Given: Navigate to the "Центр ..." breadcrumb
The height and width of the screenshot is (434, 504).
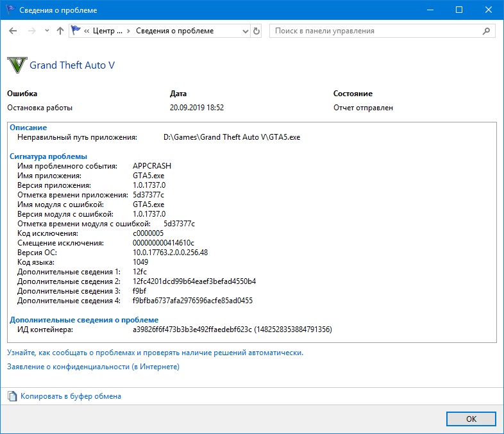Looking at the screenshot, I should pyautogui.click(x=107, y=31).
